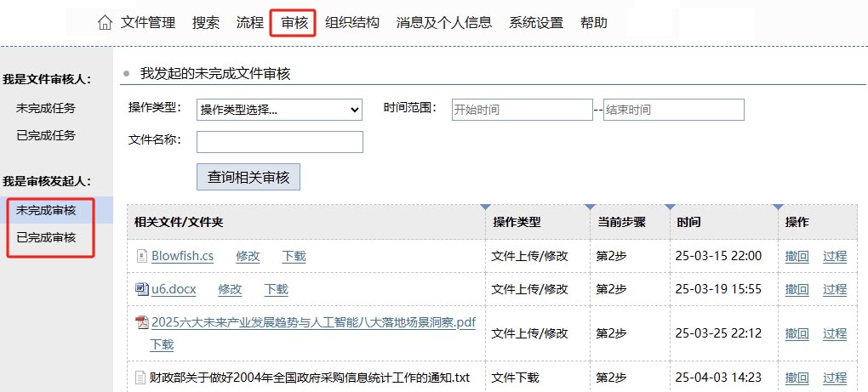Click 下载 under the 2025六大未来产业 PDF

[x=162, y=344]
